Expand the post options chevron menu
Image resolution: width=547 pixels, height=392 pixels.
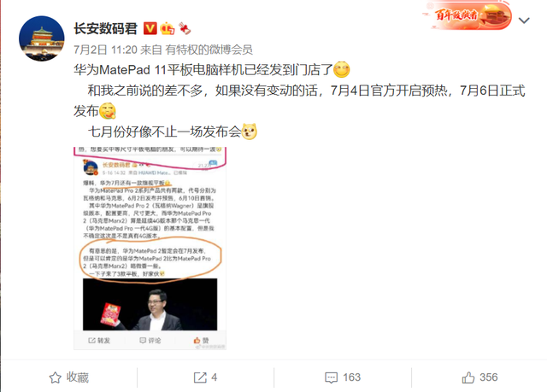[524, 20]
